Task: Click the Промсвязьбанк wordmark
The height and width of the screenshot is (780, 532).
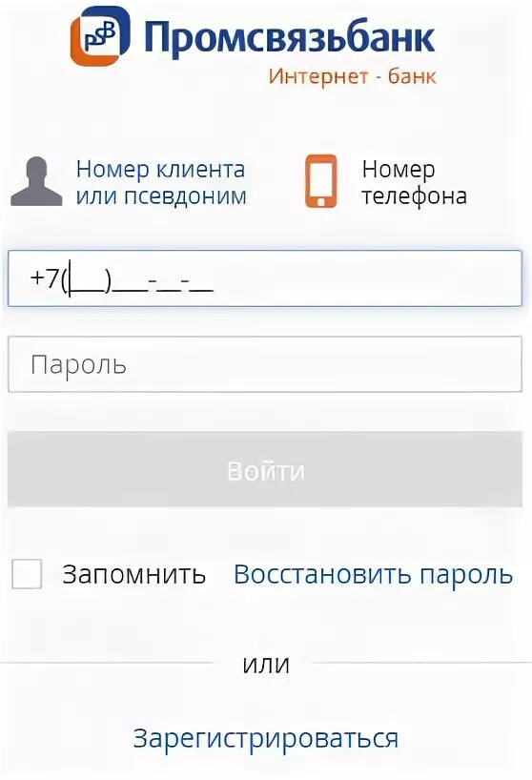Action: (x=290, y=38)
